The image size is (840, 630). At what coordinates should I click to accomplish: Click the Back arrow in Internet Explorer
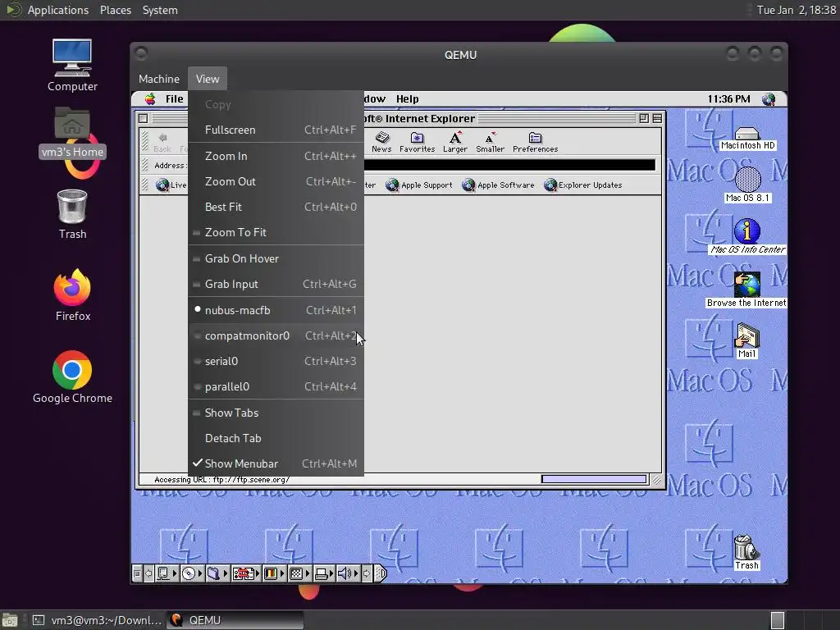pyautogui.click(x=162, y=142)
